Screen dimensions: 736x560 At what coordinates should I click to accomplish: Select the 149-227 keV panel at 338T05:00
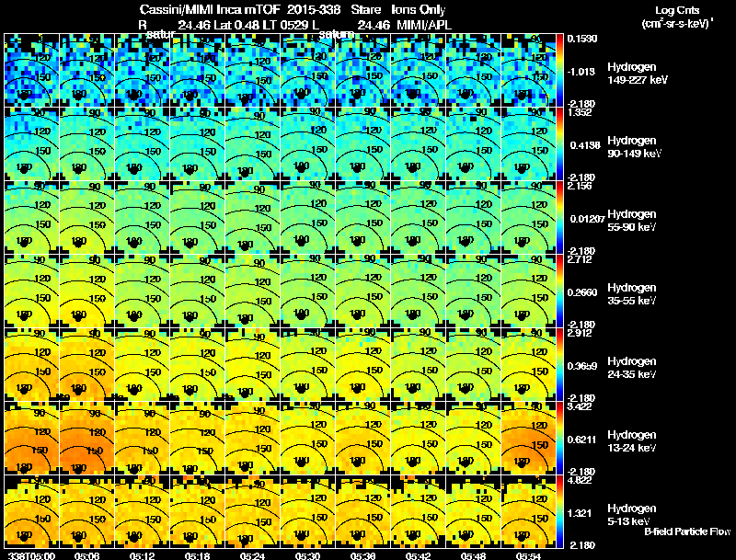click(31, 71)
